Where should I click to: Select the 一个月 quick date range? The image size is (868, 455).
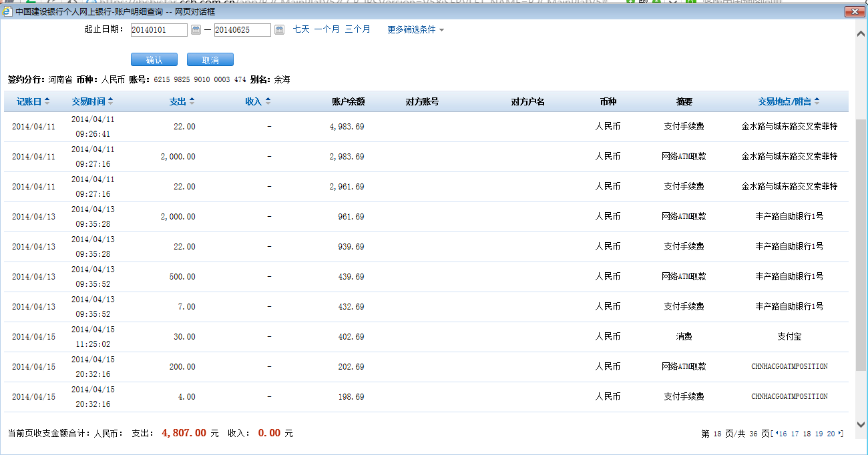point(327,29)
